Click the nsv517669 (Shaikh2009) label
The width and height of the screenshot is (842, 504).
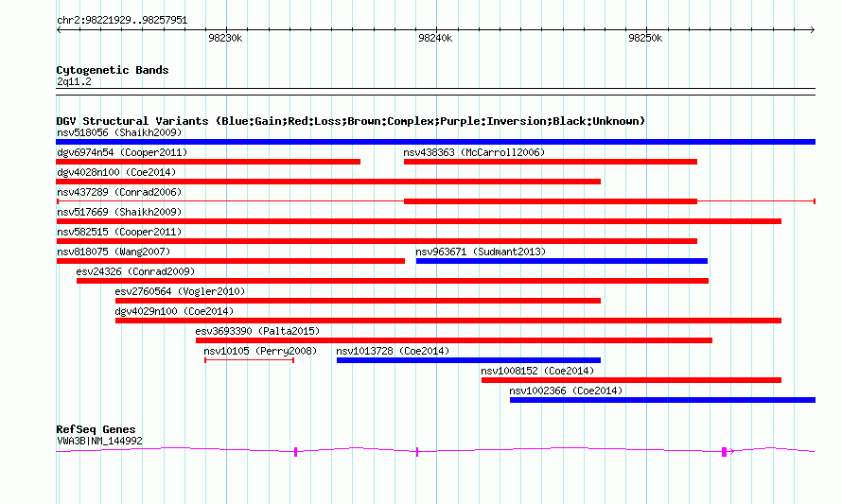119,212
